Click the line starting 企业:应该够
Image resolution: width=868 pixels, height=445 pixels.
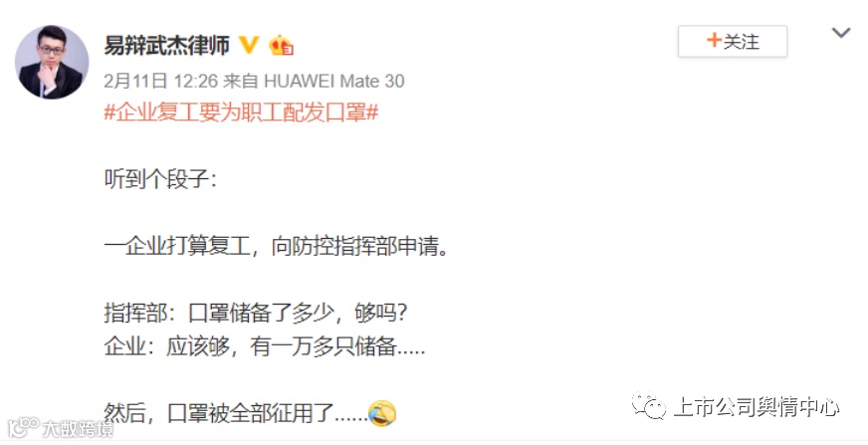tap(265, 347)
